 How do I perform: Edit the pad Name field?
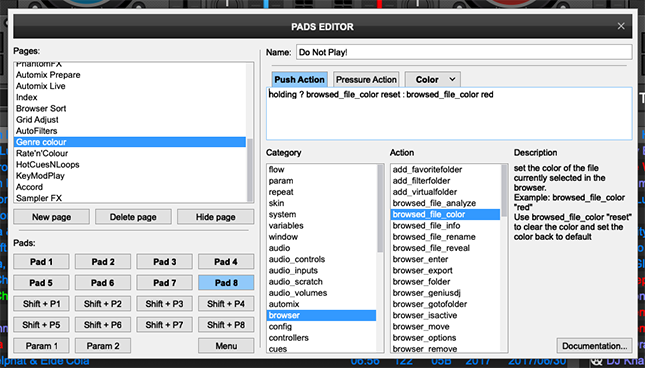(464, 52)
